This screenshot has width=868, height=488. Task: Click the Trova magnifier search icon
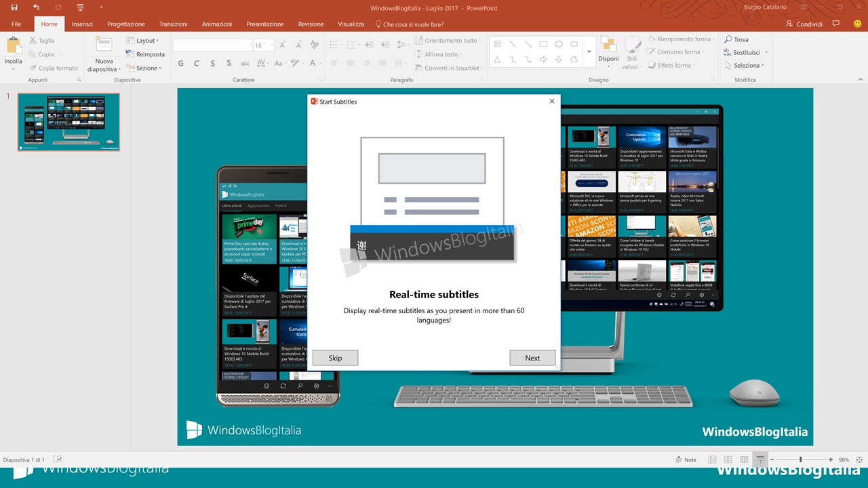pyautogui.click(x=728, y=39)
